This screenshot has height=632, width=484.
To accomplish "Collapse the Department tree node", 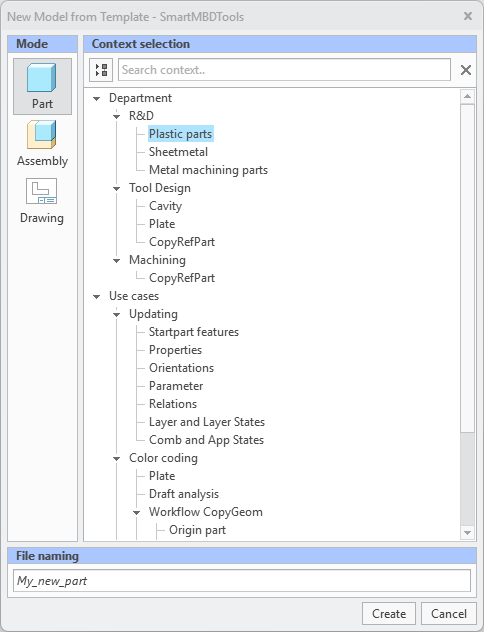I will pyautogui.click(x=96, y=98).
